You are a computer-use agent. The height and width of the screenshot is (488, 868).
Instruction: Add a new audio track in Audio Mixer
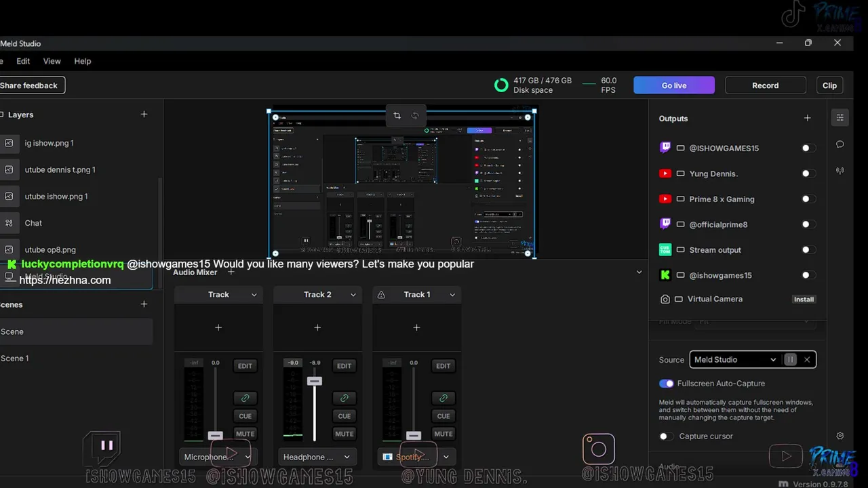(x=231, y=272)
